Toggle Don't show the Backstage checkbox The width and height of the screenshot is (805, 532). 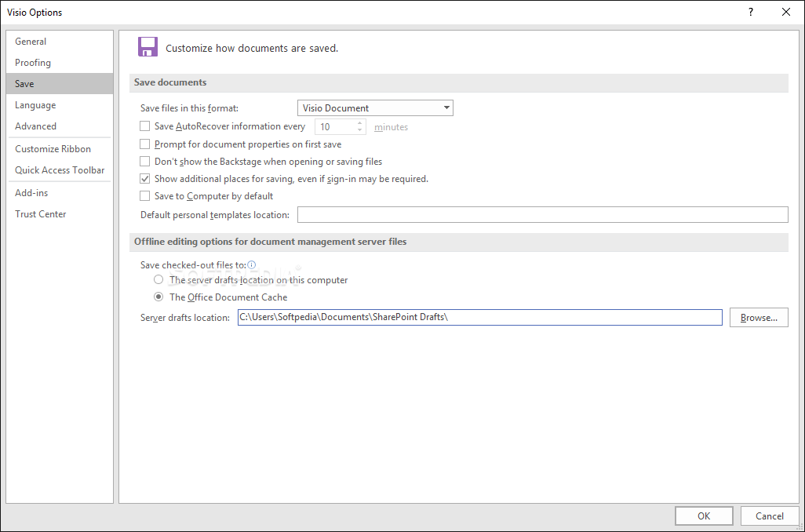click(x=144, y=162)
